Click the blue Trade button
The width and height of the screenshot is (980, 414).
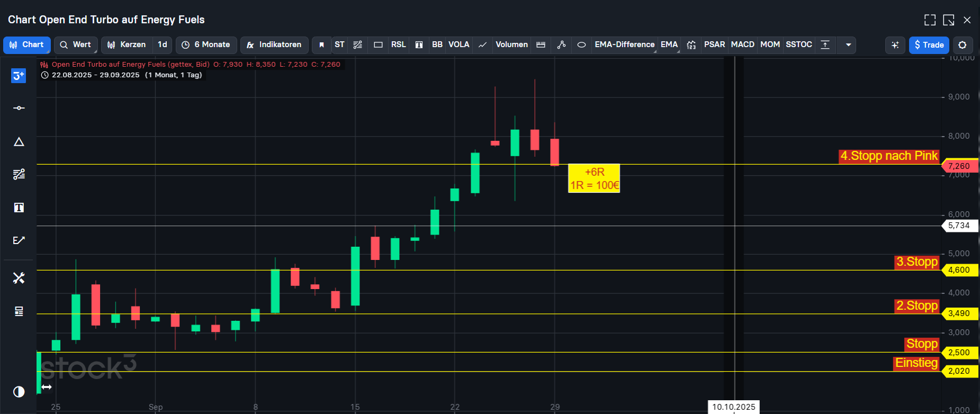(929, 45)
